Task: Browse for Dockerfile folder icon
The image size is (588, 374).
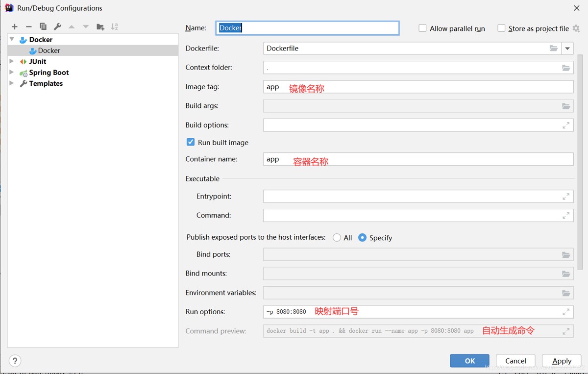Action: [554, 49]
